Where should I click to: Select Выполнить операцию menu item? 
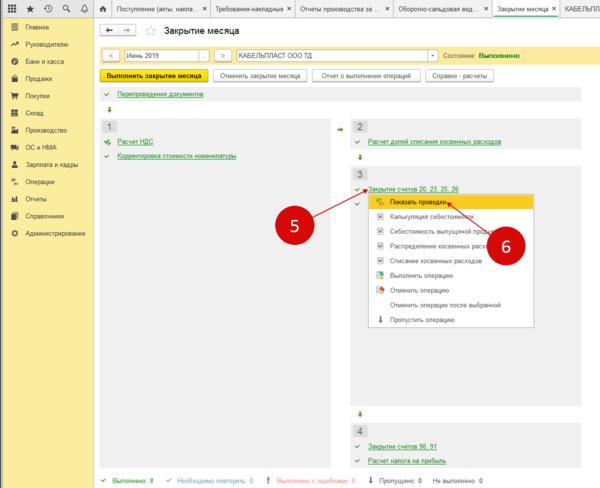point(451,276)
